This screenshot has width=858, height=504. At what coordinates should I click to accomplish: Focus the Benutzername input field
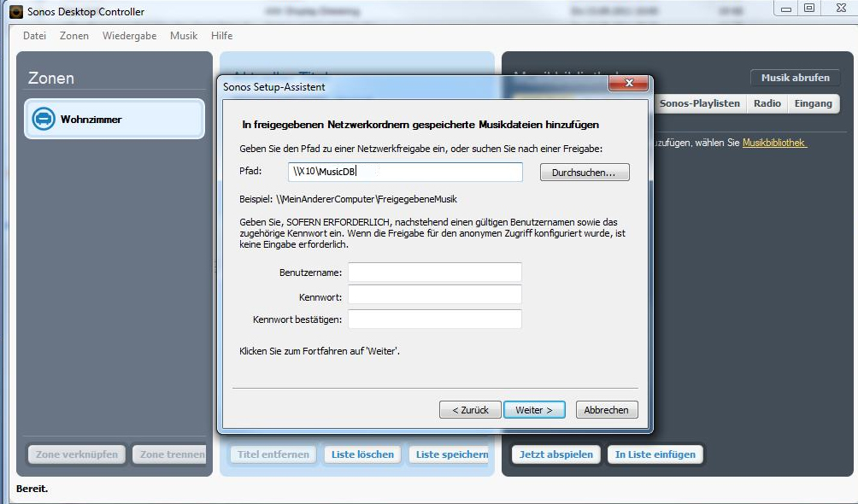pos(434,272)
